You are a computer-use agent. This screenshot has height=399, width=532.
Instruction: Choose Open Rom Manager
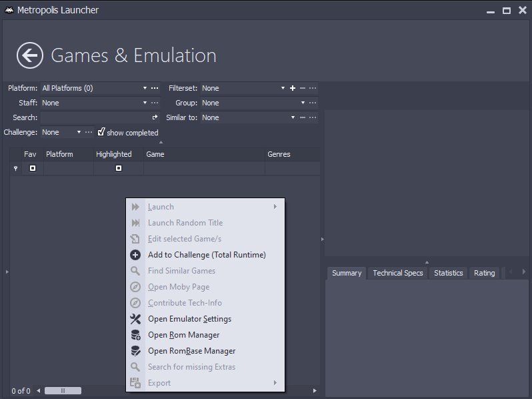[205, 335]
